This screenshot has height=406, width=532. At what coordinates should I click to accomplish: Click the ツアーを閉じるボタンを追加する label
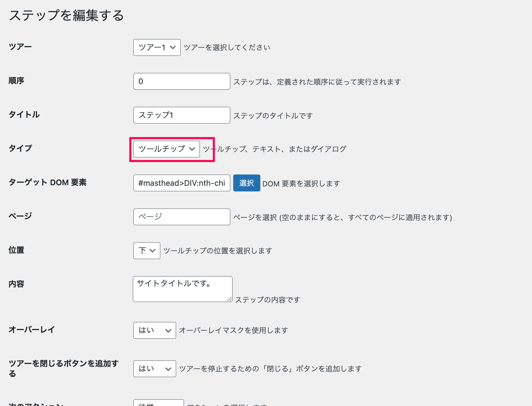pyautogui.click(x=64, y=368)
